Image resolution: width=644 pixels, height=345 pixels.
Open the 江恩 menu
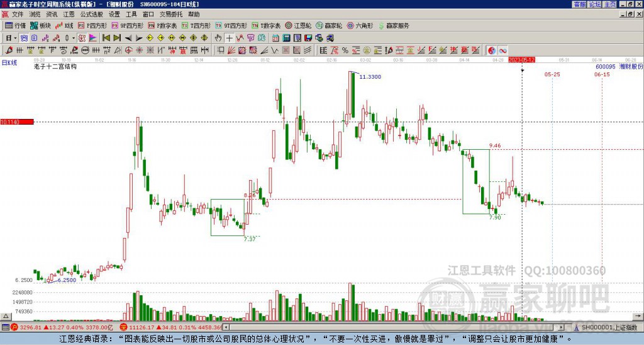[x=69, y=14]
